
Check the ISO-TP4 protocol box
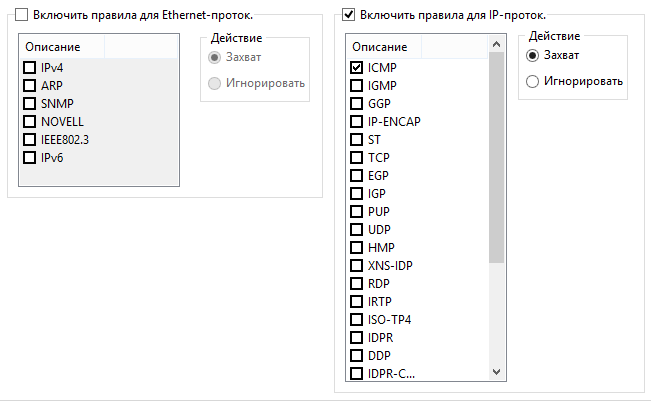pyautogui.click(x=356, y=319)
